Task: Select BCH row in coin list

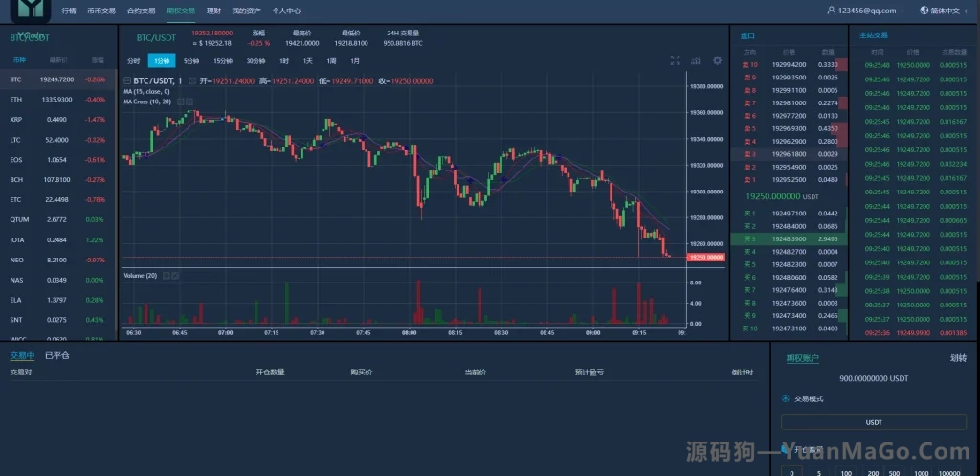Action: pyautogui.click(x=58, y=179)
